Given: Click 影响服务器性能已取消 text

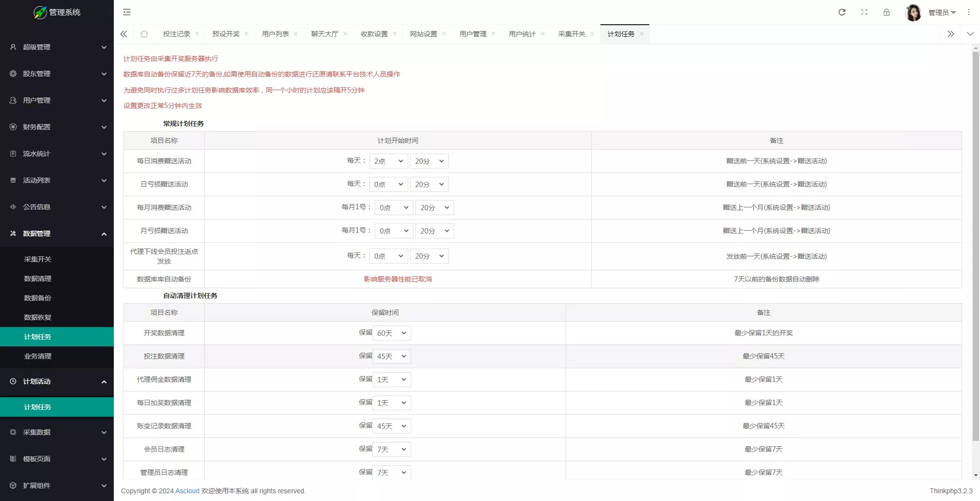Looking at the screenshot, I should 398,279.
